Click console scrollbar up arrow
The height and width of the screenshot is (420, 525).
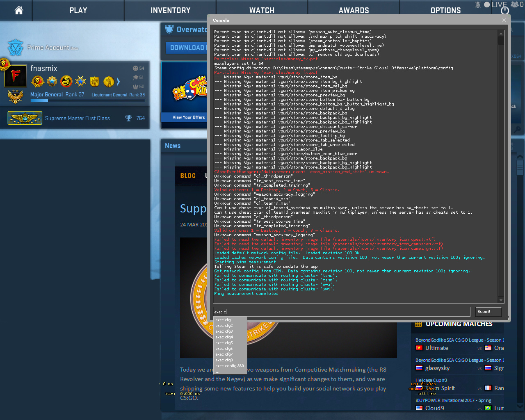point(501,33)
